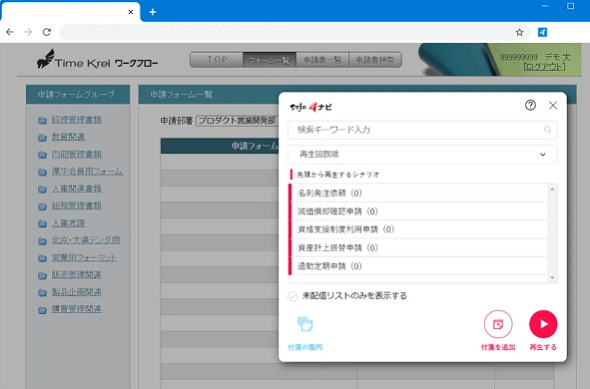Viewport: 590px width, 389px height.
Task: Open the 人事考課 form group link
Action: coord(68,223)
